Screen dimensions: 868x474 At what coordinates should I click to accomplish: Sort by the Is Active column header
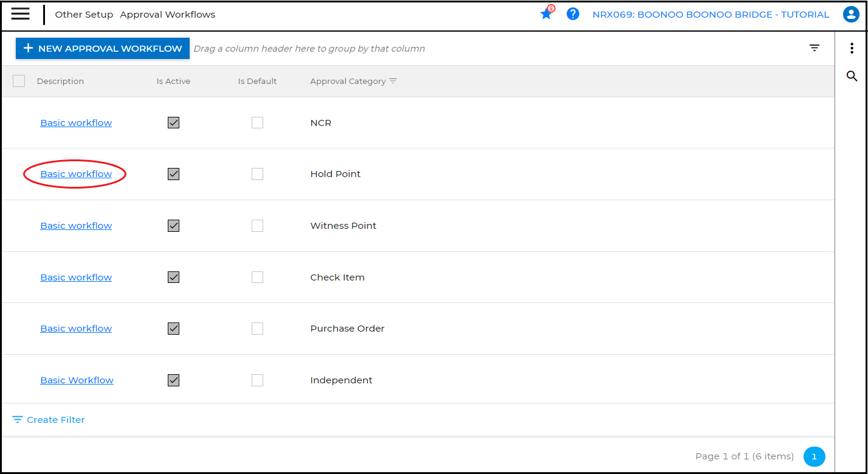point(173,81)
